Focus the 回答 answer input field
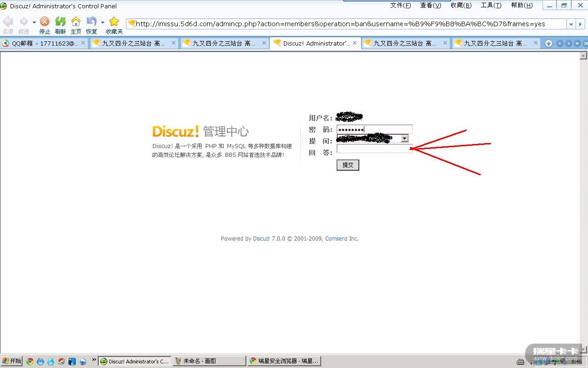588x368 pixels. click(375, 149)
